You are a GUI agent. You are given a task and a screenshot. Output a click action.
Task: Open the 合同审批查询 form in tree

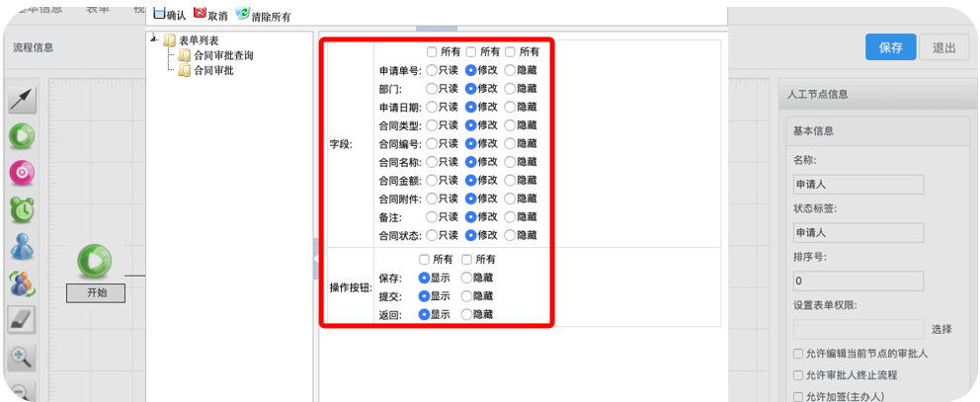coord(222,55)
